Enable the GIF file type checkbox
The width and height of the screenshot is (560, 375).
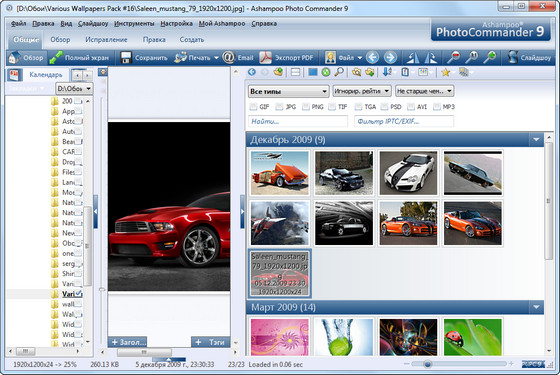[x=253, y=106]
